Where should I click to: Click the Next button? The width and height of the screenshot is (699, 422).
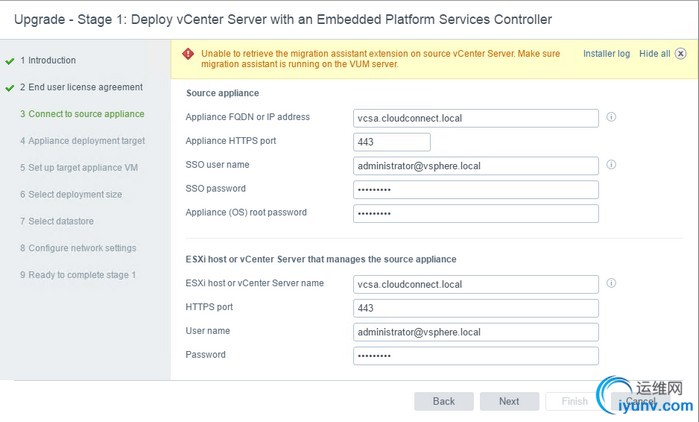pyautogui.click(x=509, y=401)
